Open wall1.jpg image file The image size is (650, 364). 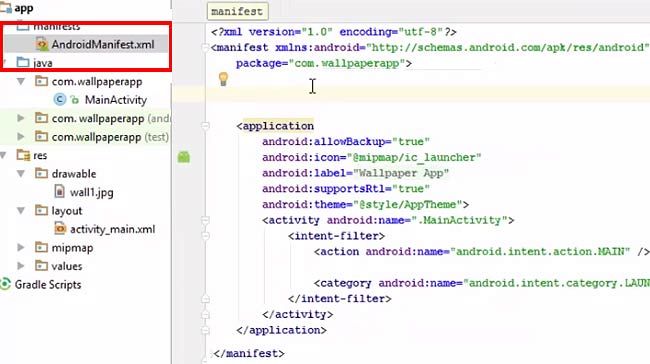pos(92,192)
